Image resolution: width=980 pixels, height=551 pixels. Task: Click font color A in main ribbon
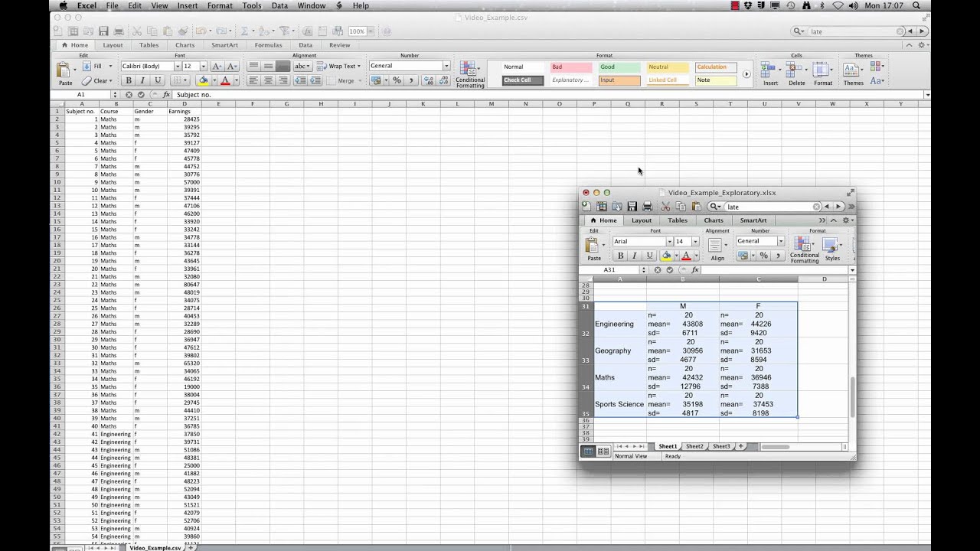[224, 80]
